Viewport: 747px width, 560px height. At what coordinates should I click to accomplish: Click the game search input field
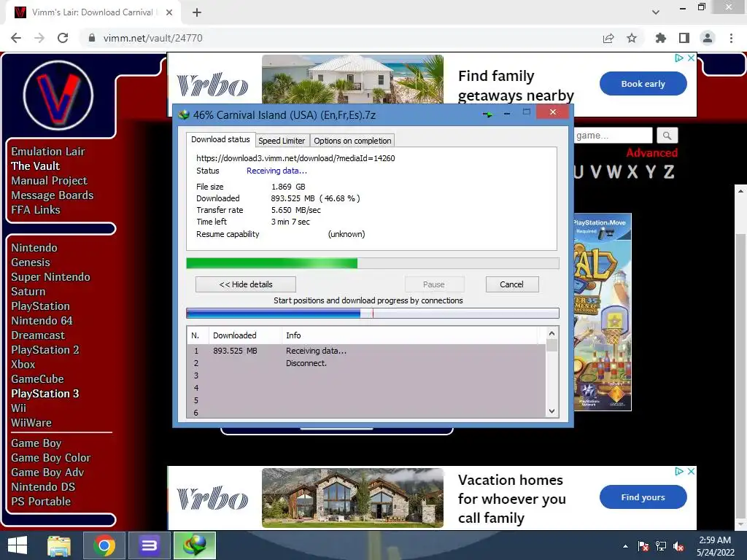coord(613,136)
